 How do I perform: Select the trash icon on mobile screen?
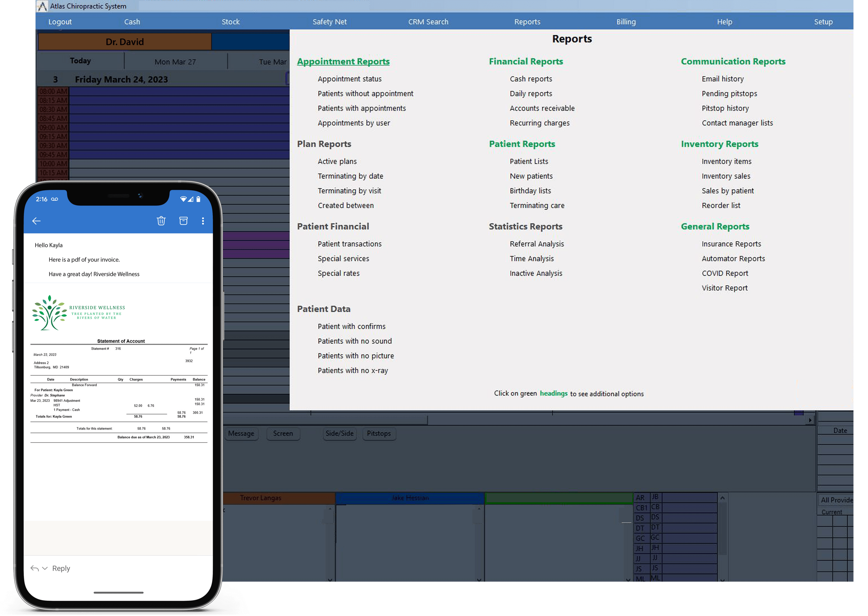pos(162,221)
